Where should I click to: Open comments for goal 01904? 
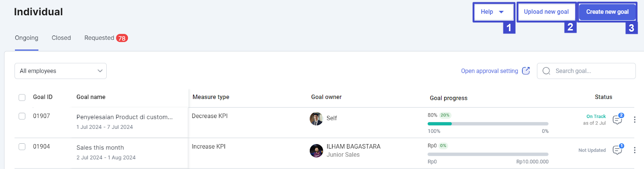click(617, 150)
